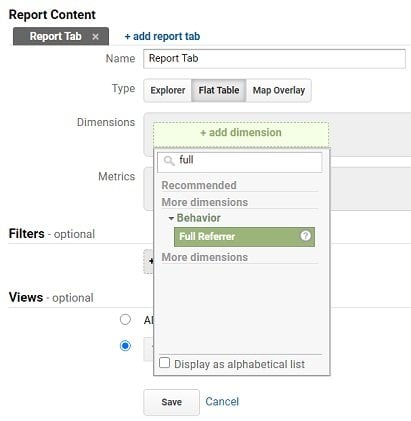The width and height of the screenshot is (411, 421).
Task: Select the Full Referrer dimension
Action: tap(244, 237)
